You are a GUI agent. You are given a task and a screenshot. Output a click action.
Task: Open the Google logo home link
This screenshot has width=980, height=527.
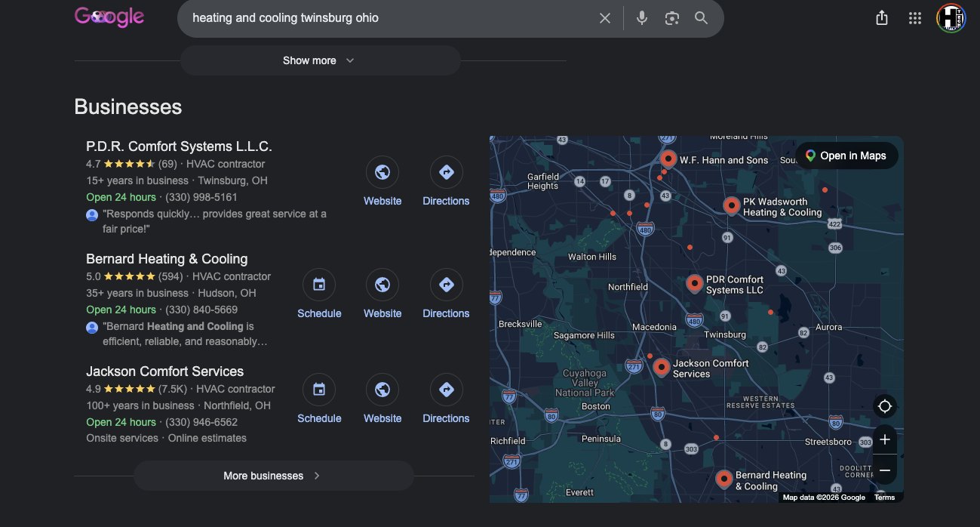pos(109,17)
